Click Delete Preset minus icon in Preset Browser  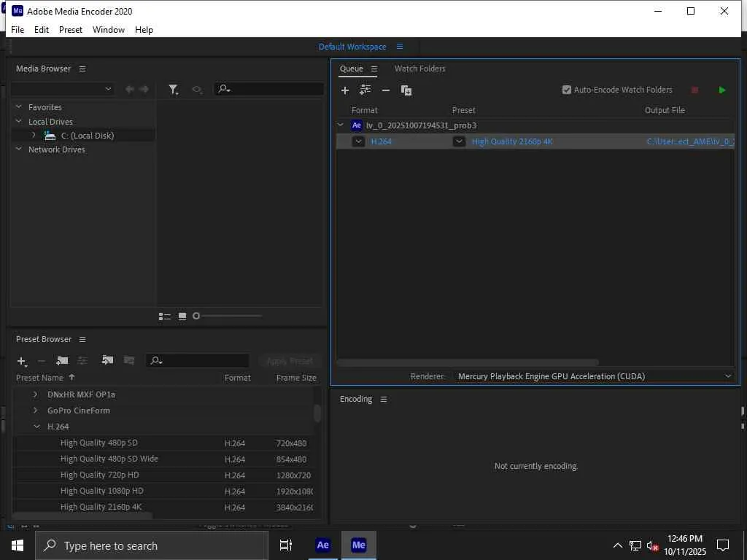point(42,362)
